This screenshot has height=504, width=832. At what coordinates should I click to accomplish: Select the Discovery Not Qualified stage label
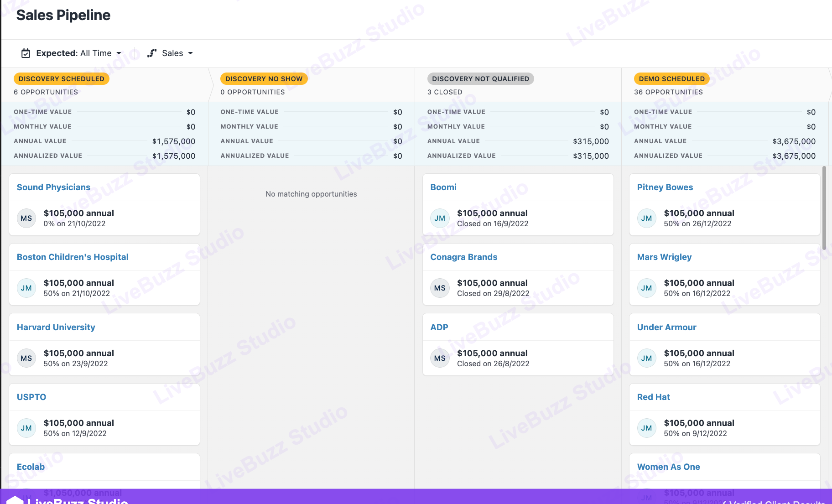tap(480, 79)
